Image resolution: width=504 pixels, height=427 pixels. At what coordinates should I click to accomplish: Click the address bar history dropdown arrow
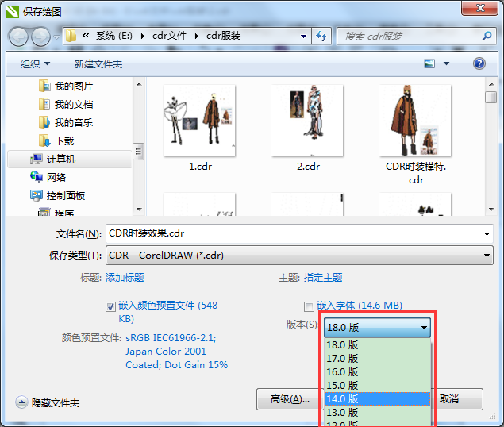(303, 36)
